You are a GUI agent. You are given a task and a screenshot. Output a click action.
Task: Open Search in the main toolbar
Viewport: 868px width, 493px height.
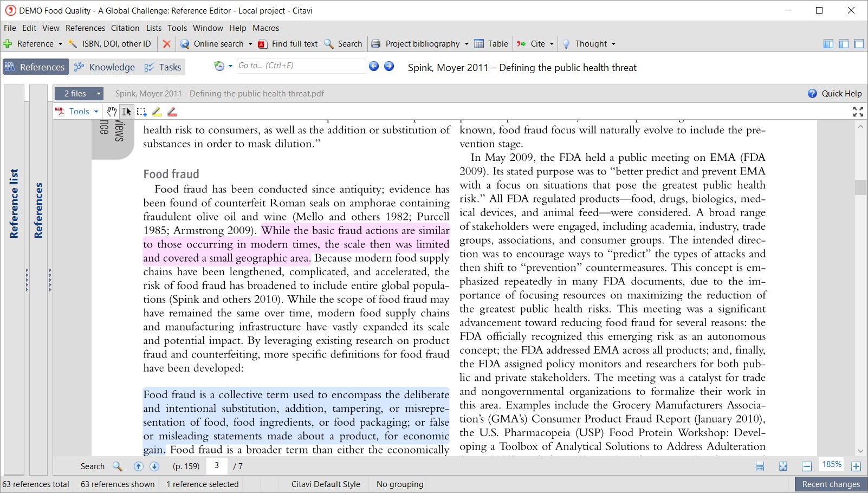[x=343, y=44]
